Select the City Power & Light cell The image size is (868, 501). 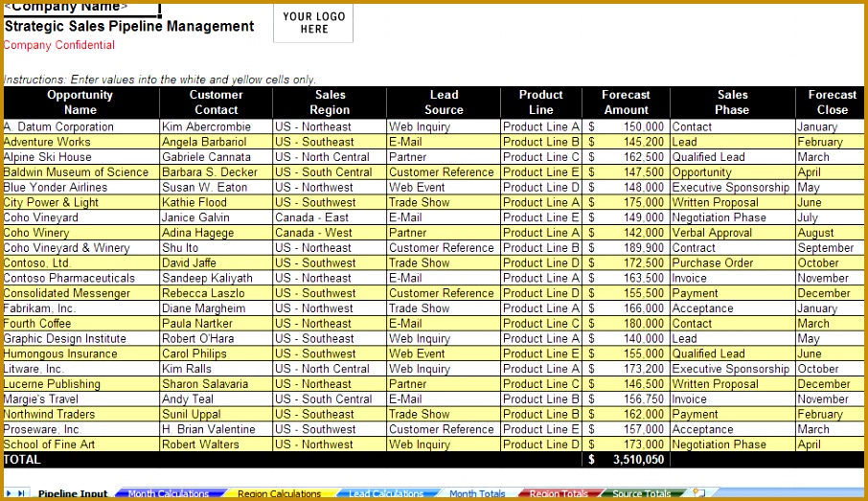(81, 202)
